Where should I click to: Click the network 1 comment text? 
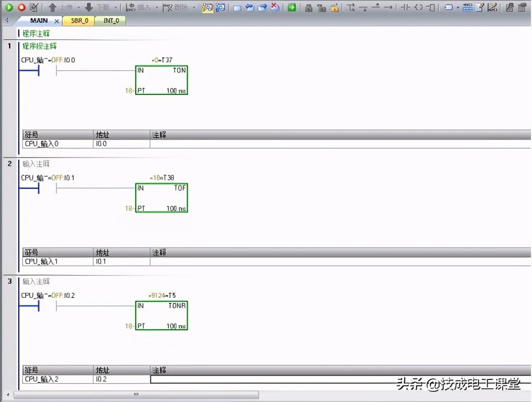pos(39,46)
